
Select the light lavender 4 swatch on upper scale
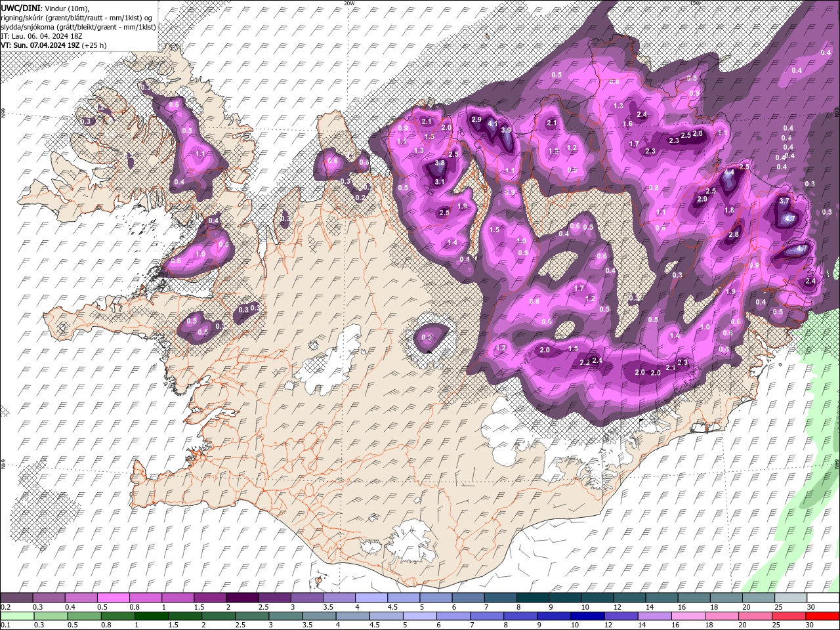[371, 598]
